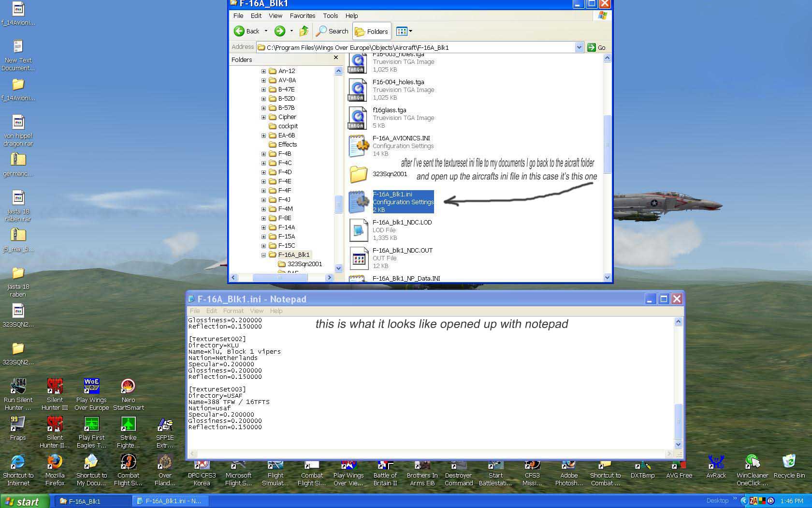
Task: Open the Explorer File menu
Action: [x=238, y=15]
